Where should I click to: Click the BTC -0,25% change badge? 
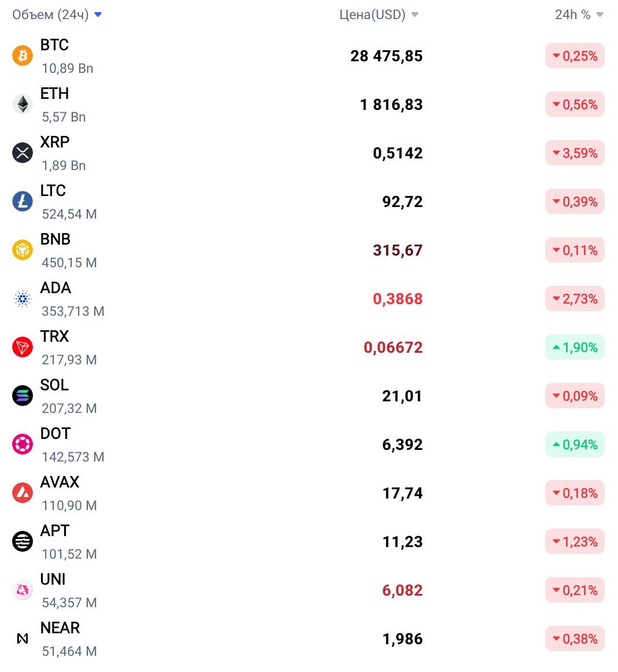(575, 56)
